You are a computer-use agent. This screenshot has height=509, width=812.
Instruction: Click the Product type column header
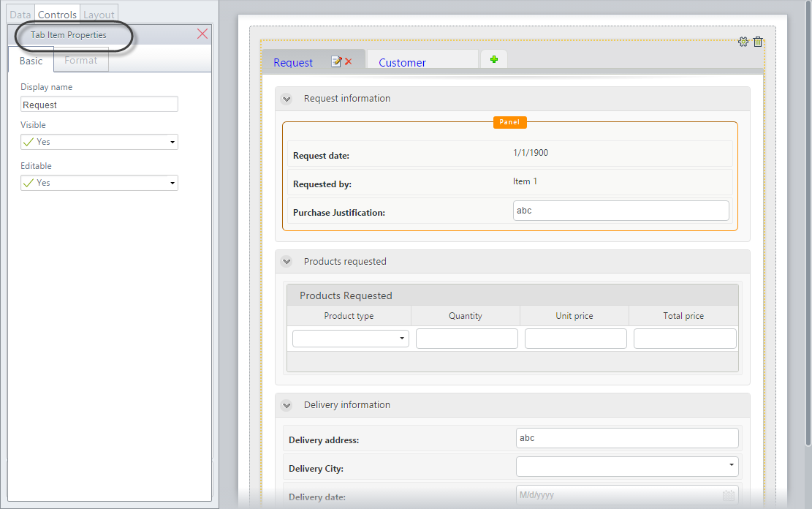[x=349, y=316]
